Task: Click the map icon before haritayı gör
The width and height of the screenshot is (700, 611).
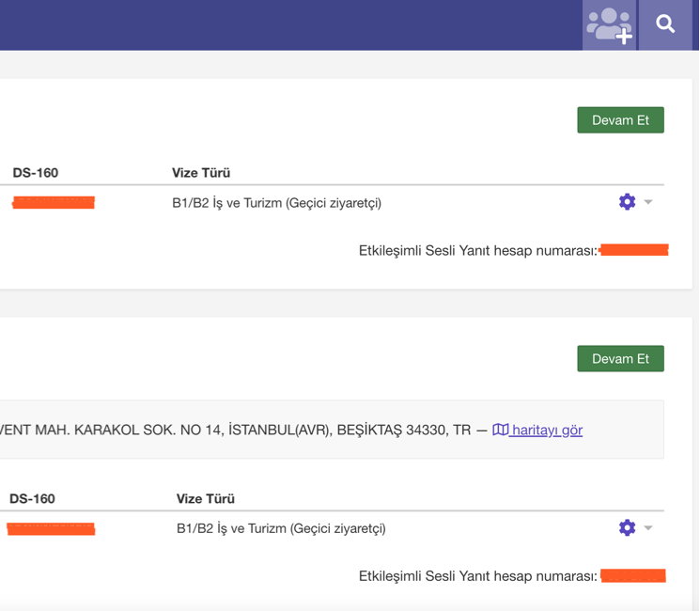Action: [501, 430]
